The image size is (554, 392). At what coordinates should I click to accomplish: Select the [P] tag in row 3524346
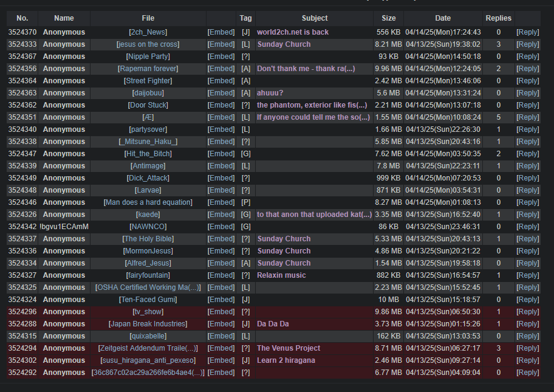(245, 202)
